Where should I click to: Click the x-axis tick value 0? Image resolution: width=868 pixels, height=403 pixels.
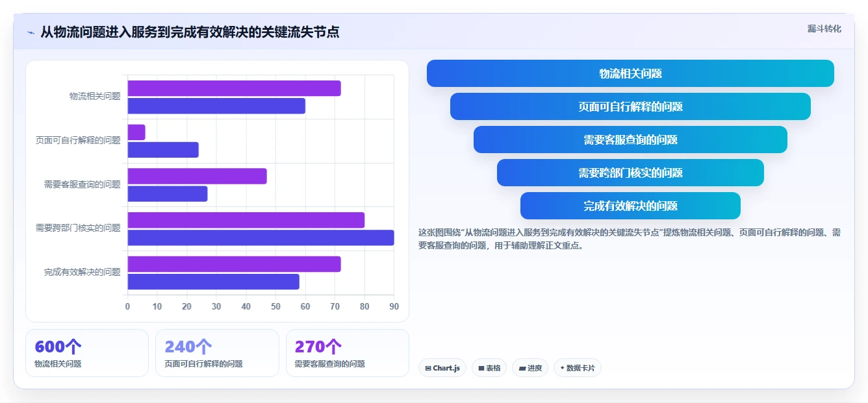(127, 306)
